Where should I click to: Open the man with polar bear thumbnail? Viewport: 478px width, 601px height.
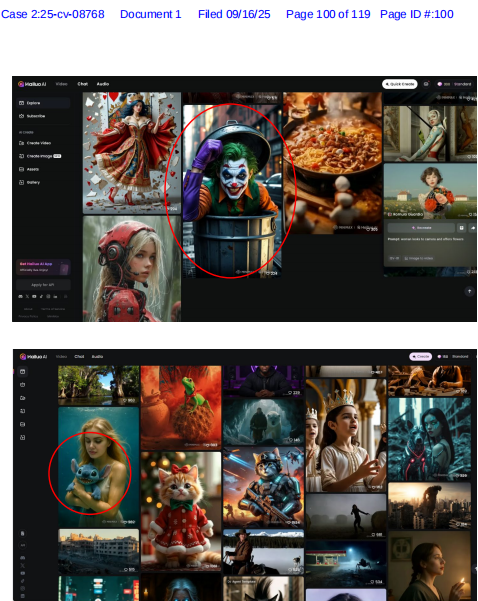click(x=263, y=422)
